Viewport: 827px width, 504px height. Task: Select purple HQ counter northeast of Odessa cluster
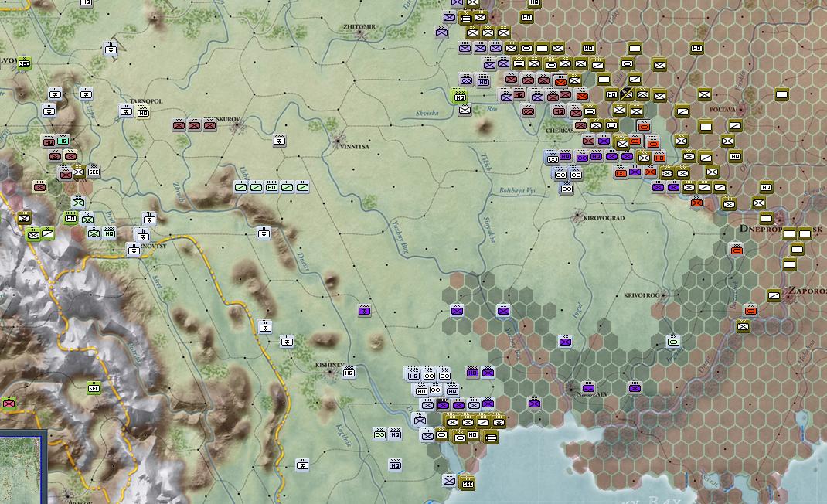(472, 373)
